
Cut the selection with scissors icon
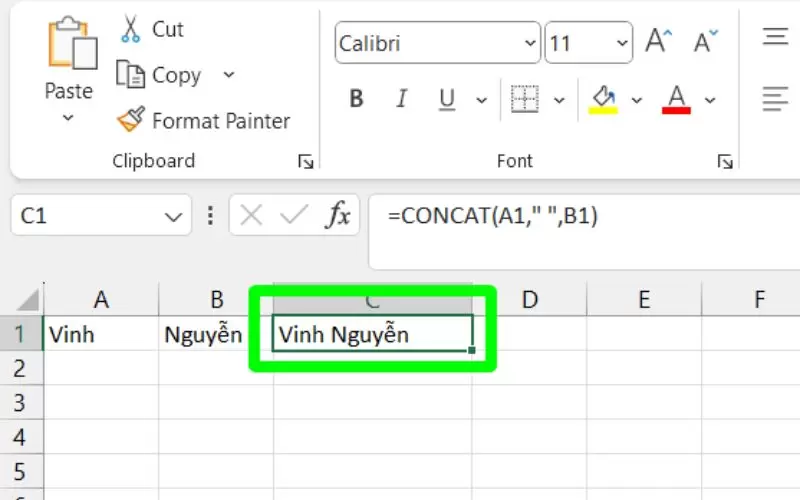point(131,29)
